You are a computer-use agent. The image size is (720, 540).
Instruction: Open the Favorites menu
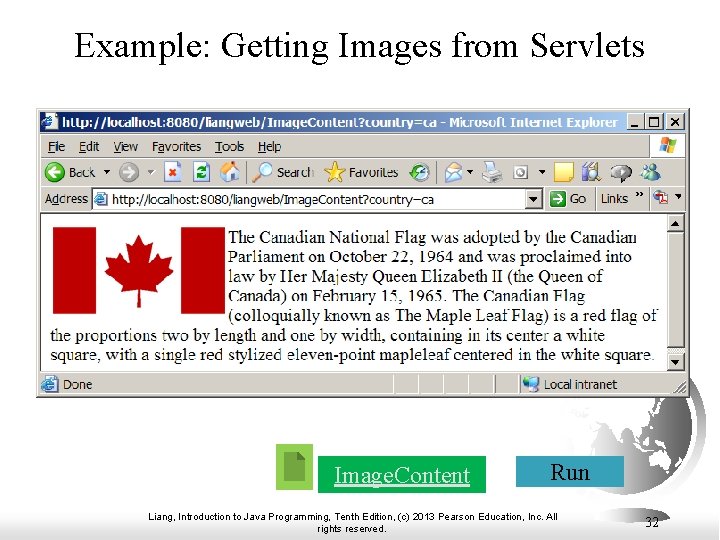(176, 146)
